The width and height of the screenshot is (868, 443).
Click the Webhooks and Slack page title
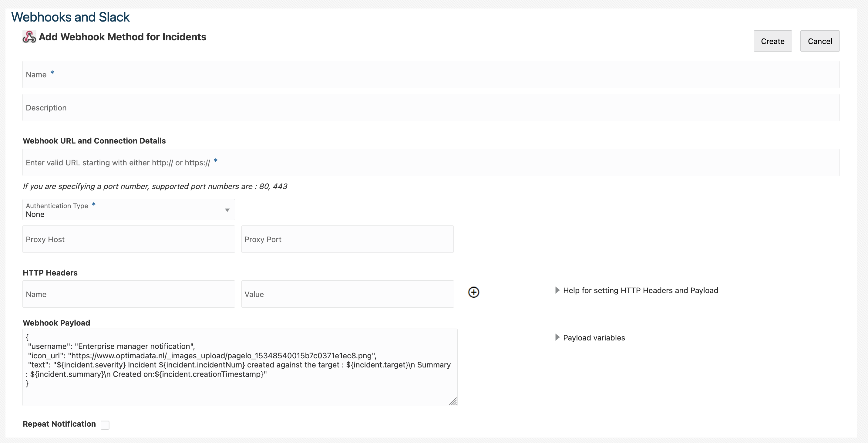coord(70,17)
